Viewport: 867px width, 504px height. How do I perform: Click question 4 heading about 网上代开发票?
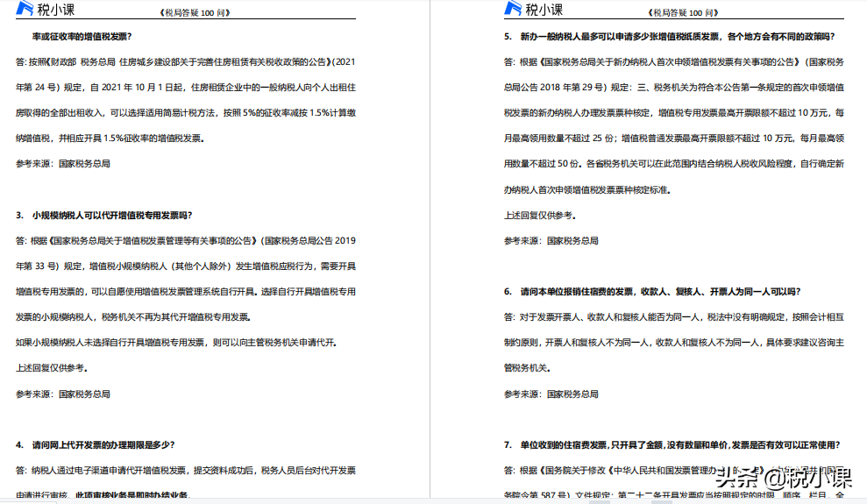click(96, 444)
